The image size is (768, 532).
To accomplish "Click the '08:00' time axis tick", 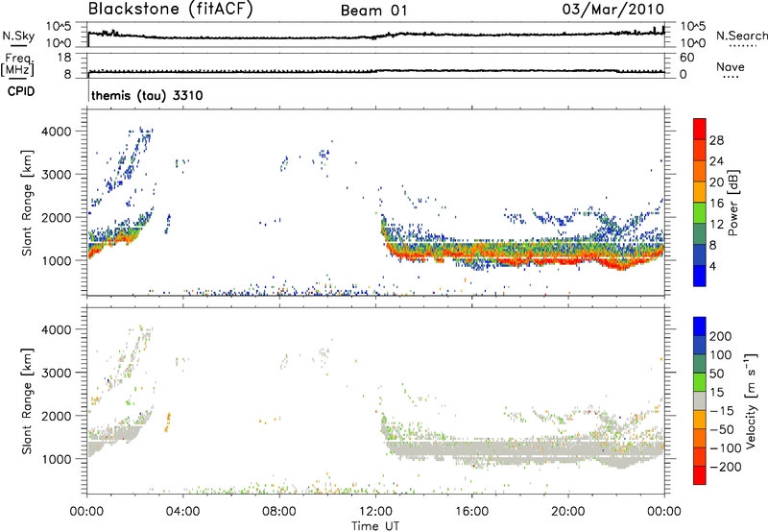I will [x=279, y=512].
